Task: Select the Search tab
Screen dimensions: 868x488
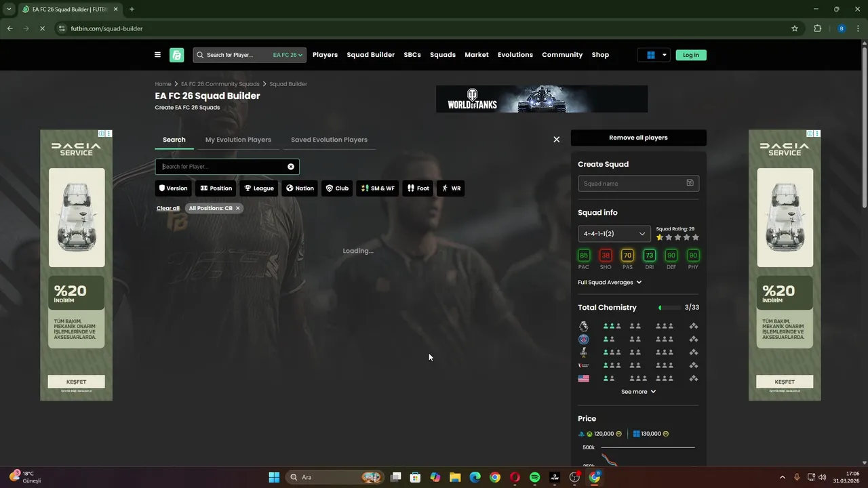Action: tap(174, 140)
